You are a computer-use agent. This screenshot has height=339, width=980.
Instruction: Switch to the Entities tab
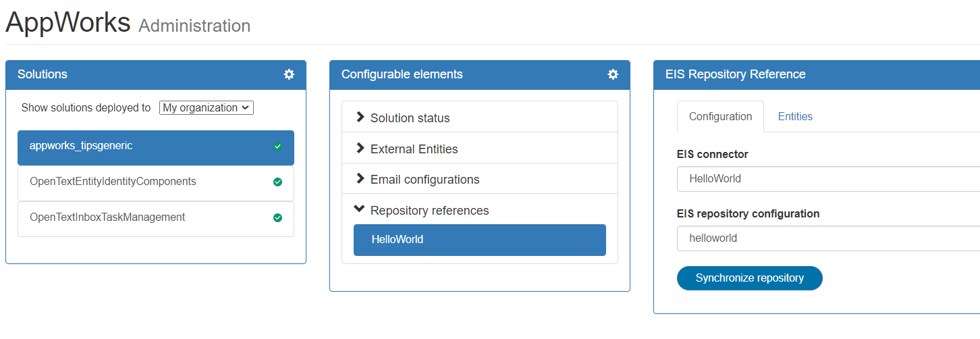795,116
